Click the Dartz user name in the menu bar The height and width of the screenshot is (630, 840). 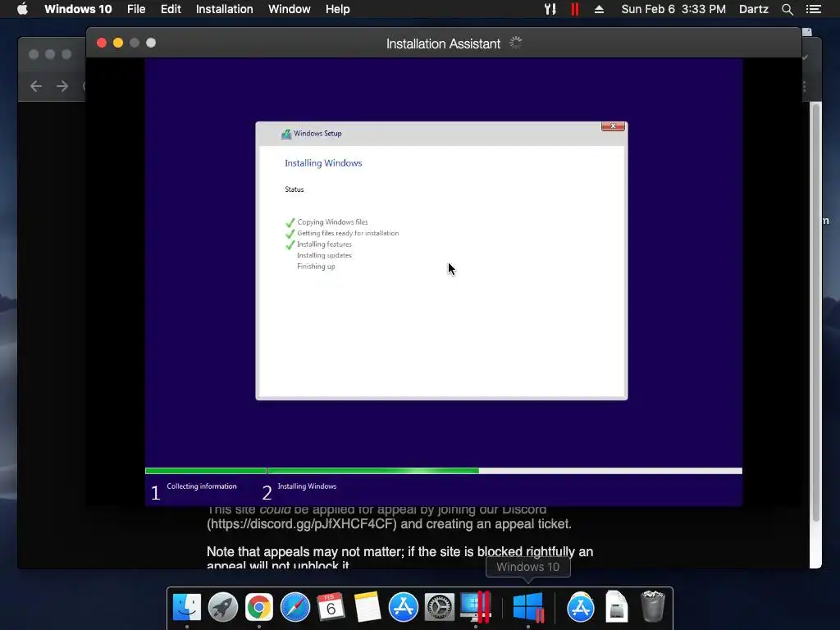(753, 9)
